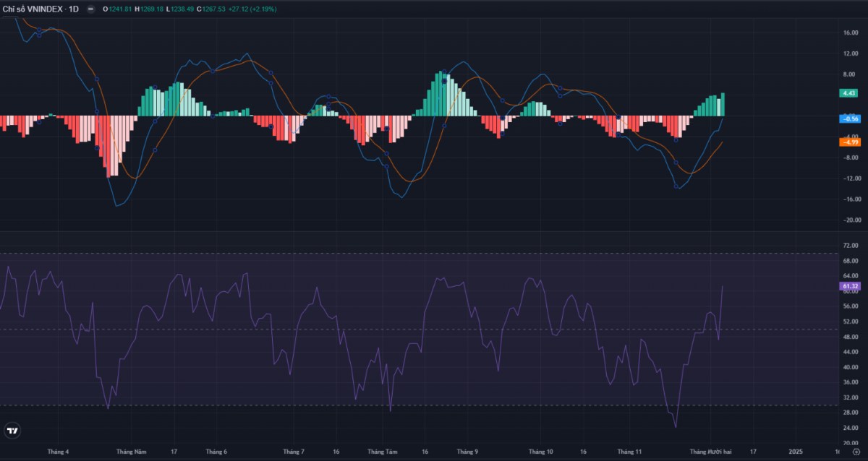Click the Tháng 9 time axis label
The height and width of the screenshot is (461, 868).
[467, 452]
